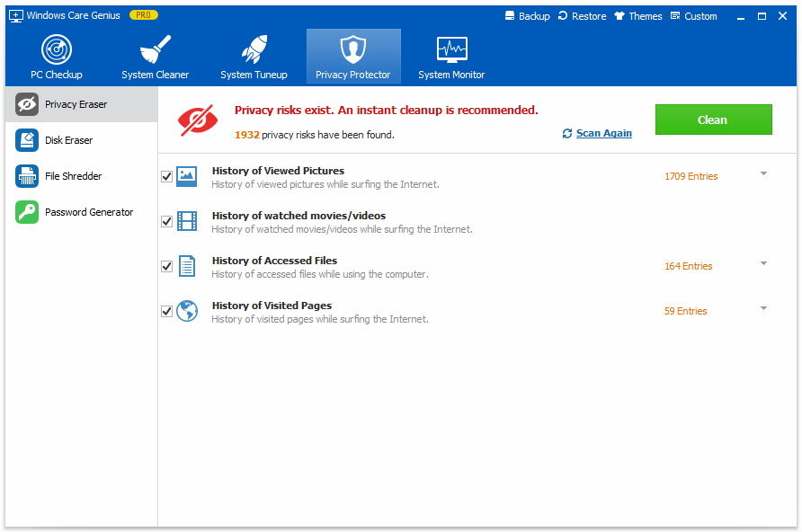The height and width of the screenshot is (532, 802).
Task: Expand the Visited Pages entries arrow
Action: click(763, 308)
